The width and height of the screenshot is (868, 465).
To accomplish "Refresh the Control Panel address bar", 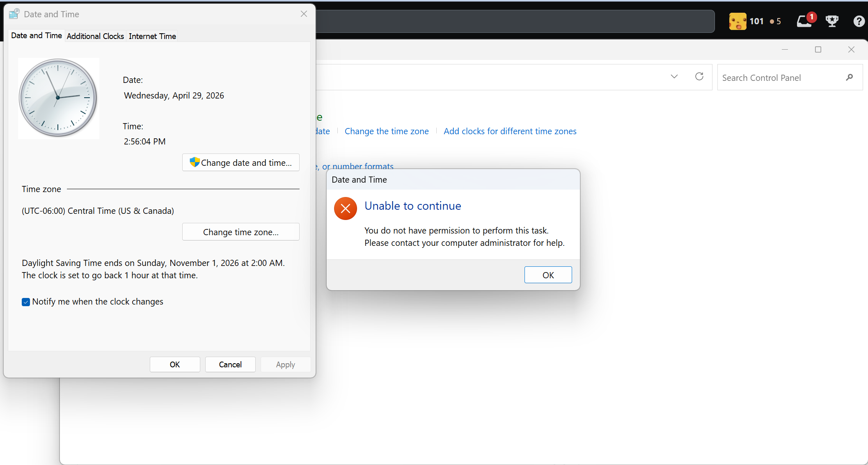I will coord(699,76).
